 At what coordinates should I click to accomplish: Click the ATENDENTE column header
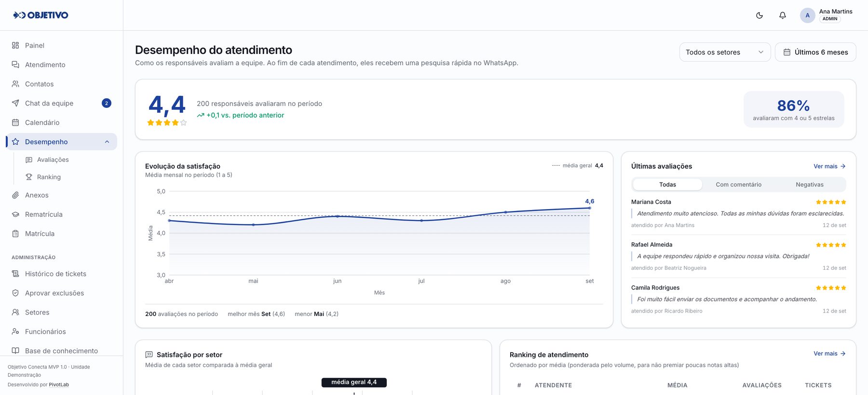[x=553, y=385]
